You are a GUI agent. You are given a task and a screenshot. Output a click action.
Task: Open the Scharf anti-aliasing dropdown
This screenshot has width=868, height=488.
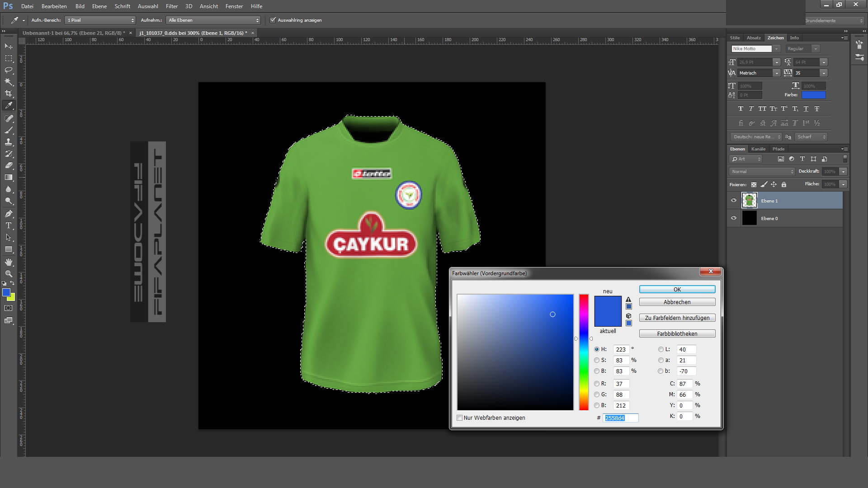[811, 137]
